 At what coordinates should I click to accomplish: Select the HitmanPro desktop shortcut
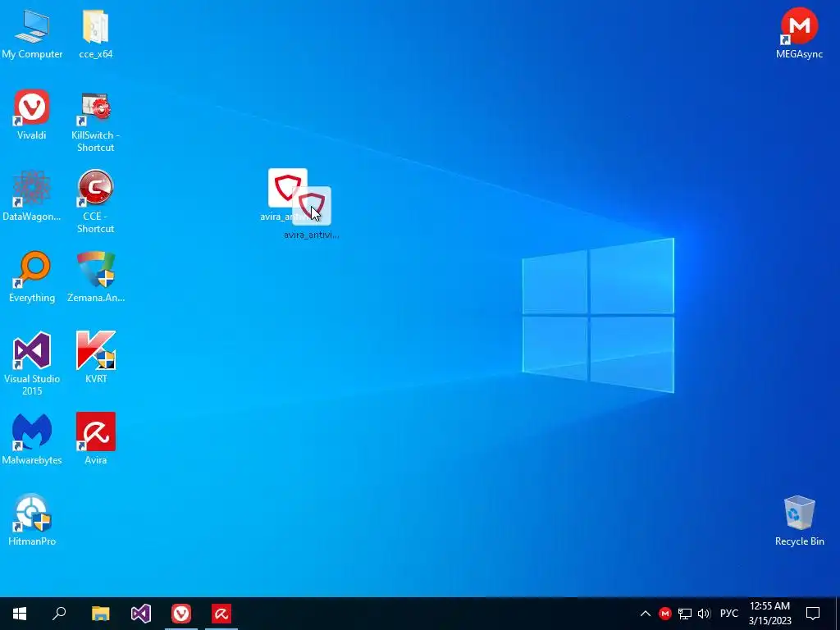pyautogui.click(x=32, y=520)
